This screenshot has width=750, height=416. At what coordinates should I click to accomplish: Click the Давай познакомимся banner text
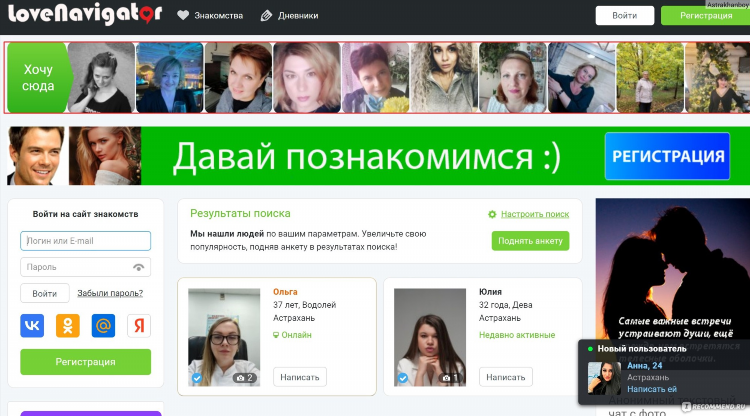coord(366,157)
